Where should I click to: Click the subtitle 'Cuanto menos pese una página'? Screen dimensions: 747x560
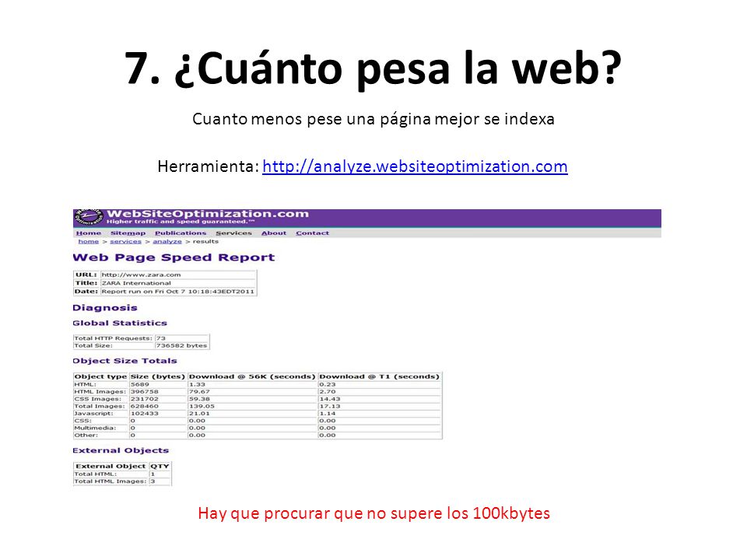[311, 119]
